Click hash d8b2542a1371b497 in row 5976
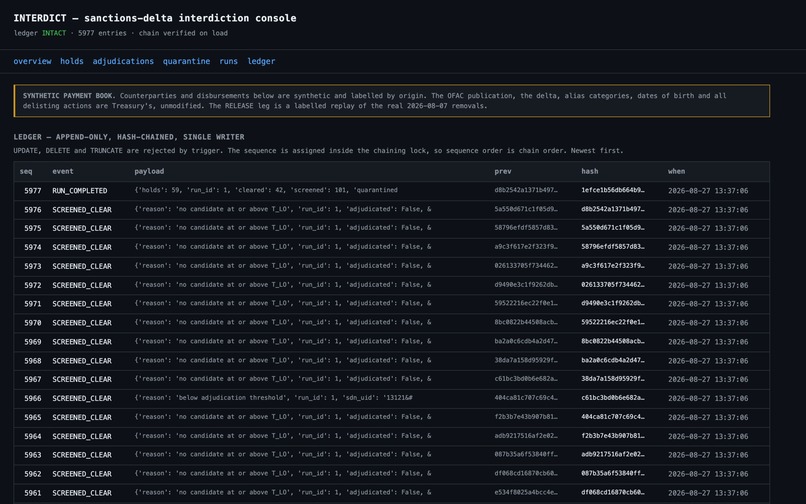Screen dimensions: 806x504 point(613,209)
